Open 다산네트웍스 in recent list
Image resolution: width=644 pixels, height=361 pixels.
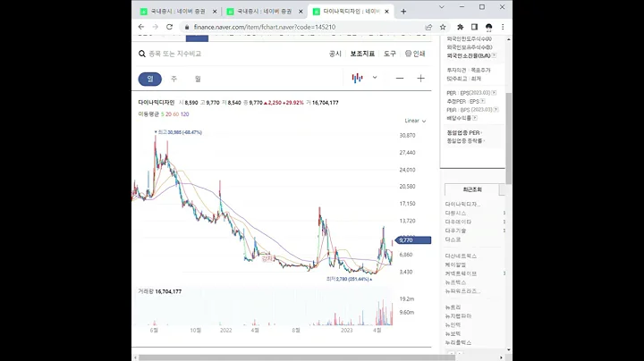[461, 256]
